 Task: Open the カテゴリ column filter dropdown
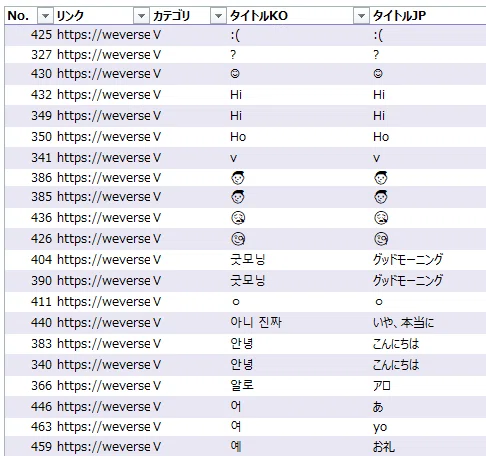[x=218, y=16]
